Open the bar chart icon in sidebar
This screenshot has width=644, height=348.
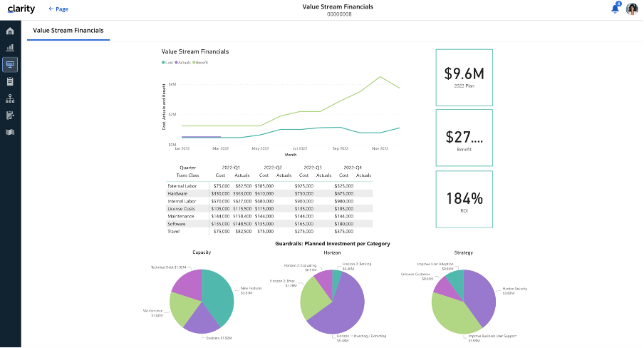click(x=10, y=48)
